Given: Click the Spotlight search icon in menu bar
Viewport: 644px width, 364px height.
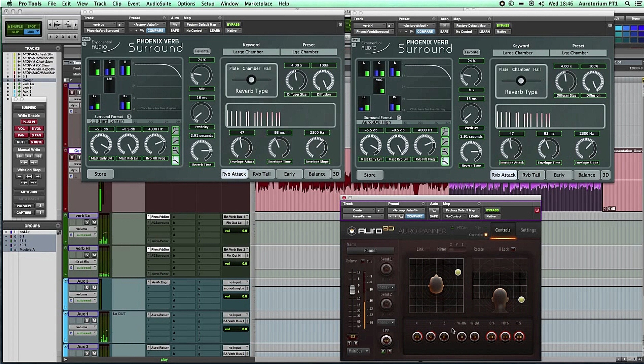Looking at the screenshot, I should click(x=627, y=4).
